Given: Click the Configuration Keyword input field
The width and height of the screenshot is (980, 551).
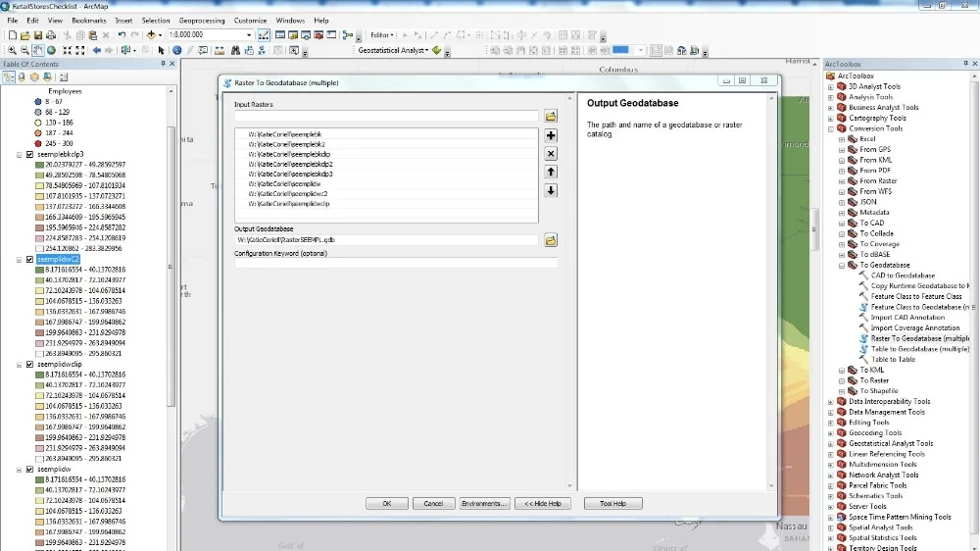Looking at the screenshot, I should click(396, 263).
